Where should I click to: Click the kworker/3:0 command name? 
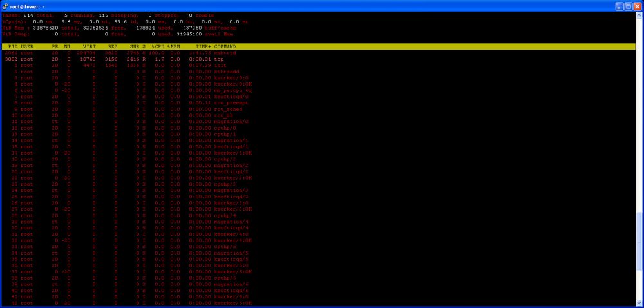(x=231, y=203)
